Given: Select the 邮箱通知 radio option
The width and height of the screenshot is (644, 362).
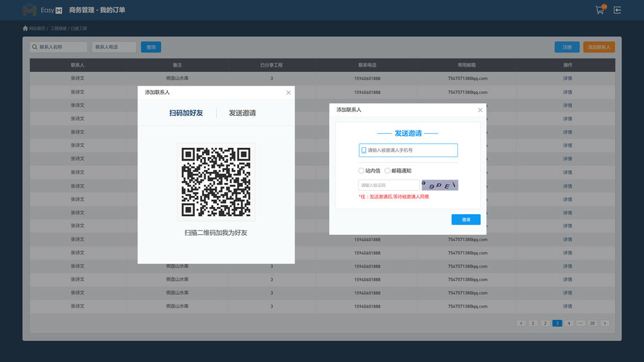Looking at the screenshot, I should (387, 171).
